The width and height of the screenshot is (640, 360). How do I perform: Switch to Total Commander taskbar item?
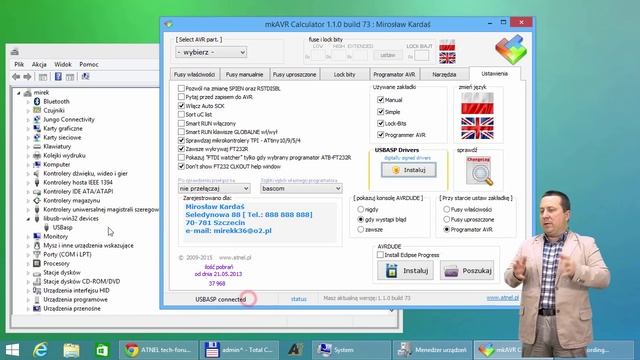(239, 350)
